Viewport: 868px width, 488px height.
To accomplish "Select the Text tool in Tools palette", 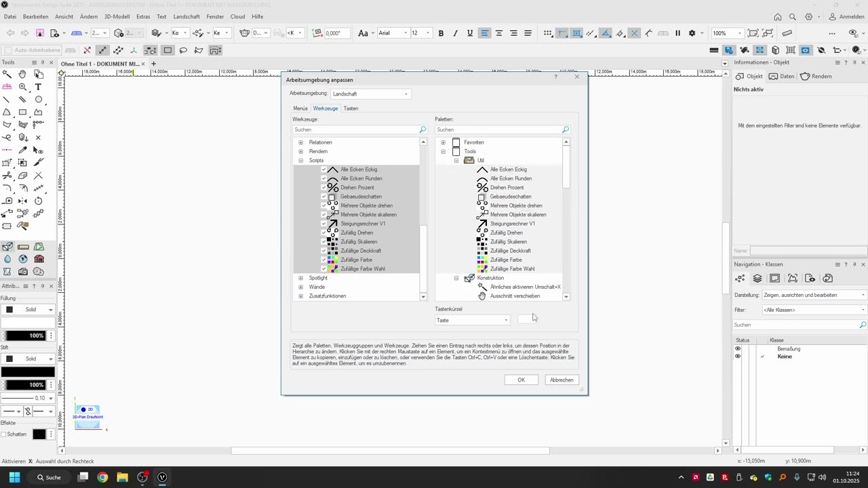I will (x=39, y=87).
